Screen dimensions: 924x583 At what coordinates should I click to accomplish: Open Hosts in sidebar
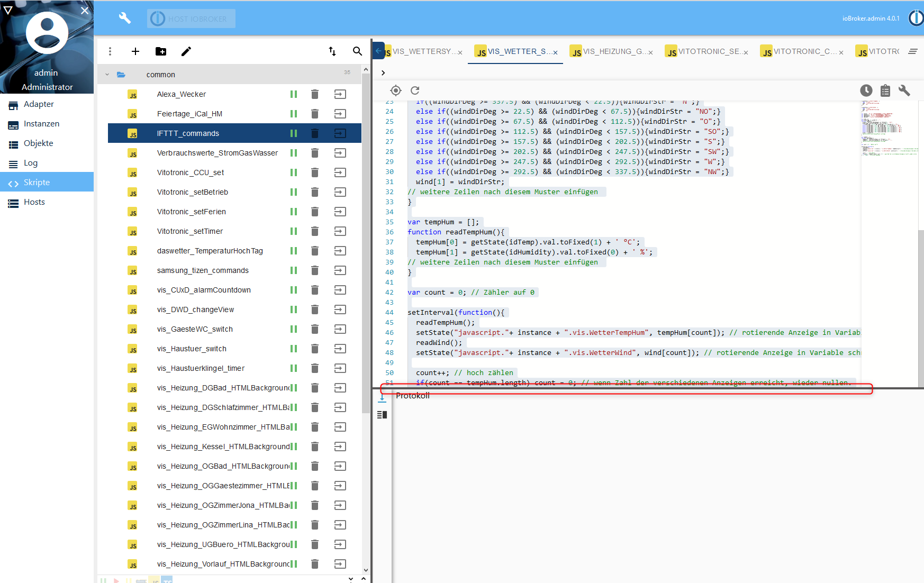47,202
